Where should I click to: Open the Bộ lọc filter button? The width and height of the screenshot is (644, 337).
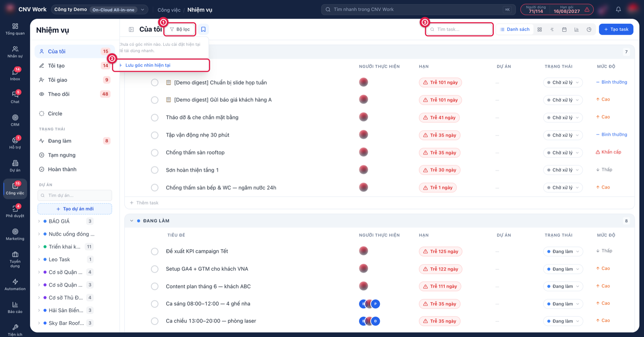[180, 29]
